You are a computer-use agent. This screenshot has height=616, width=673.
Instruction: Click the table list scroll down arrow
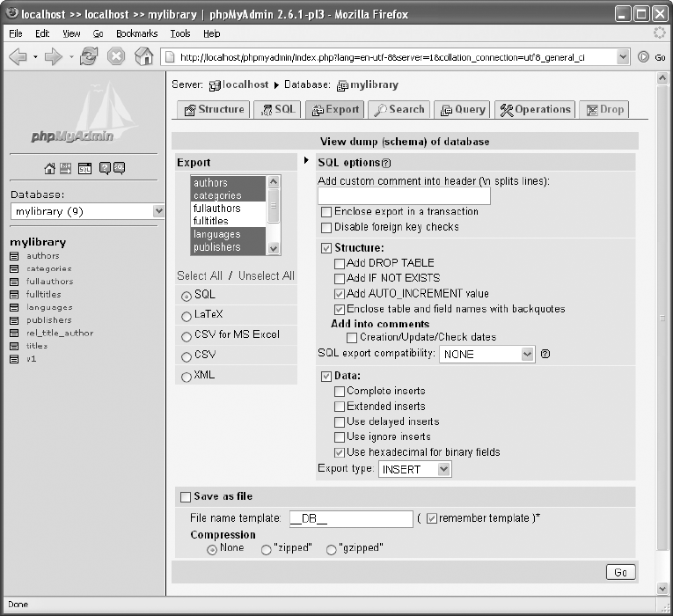tap(274, 248)
